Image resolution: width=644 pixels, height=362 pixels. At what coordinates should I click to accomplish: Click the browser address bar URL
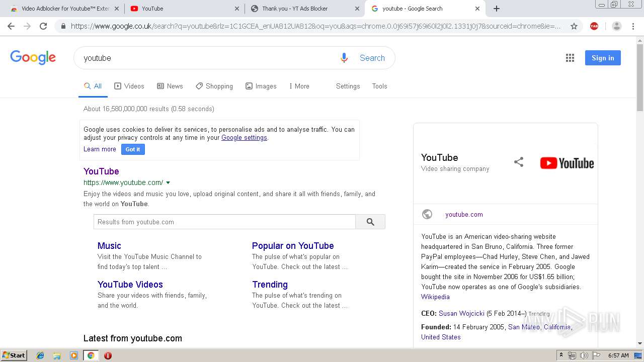316,26
